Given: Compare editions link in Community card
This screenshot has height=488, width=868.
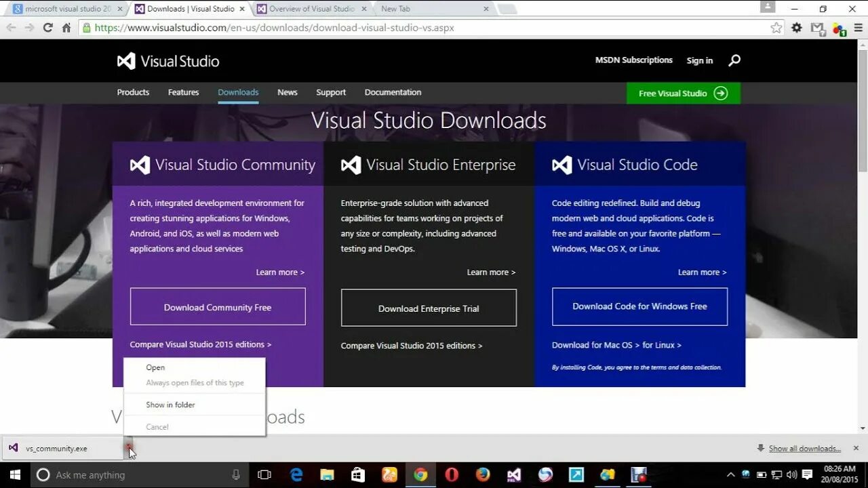Looking at the screenshot, I should [201, 344].
